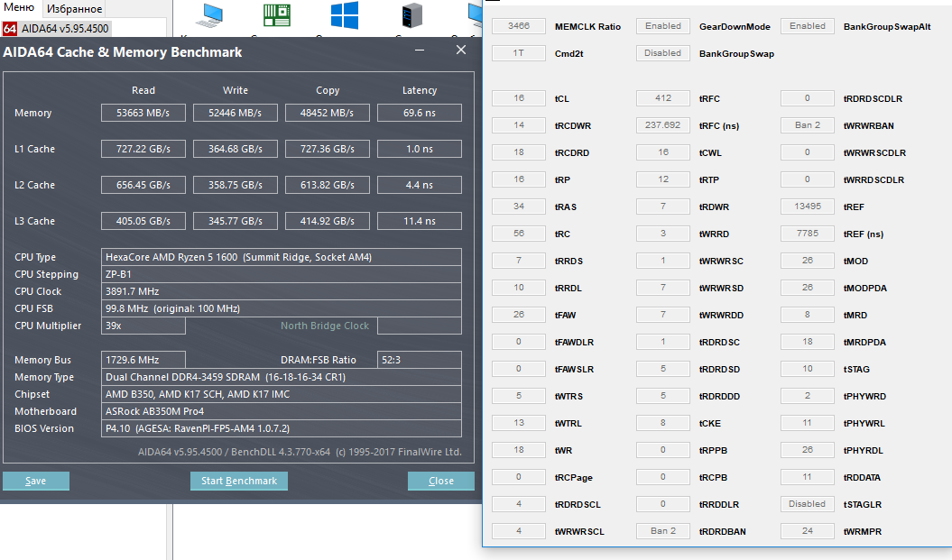Image resolution: width=952 pixels, height=560 pixels.
Task: Click the tSTAGLR Disabled field
Action: 808,504
